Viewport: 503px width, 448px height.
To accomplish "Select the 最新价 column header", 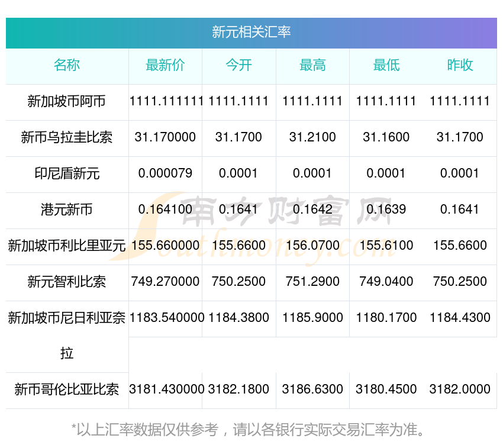I will pyautogui.click(x=165, y=65).
